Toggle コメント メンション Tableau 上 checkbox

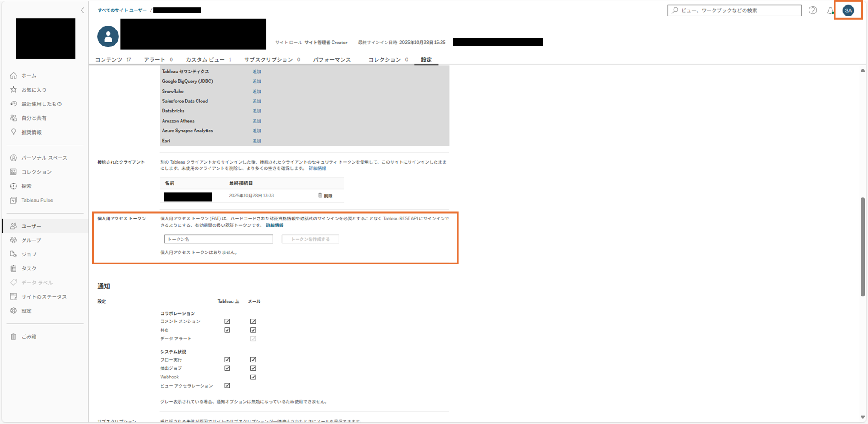tap(227, 322)
